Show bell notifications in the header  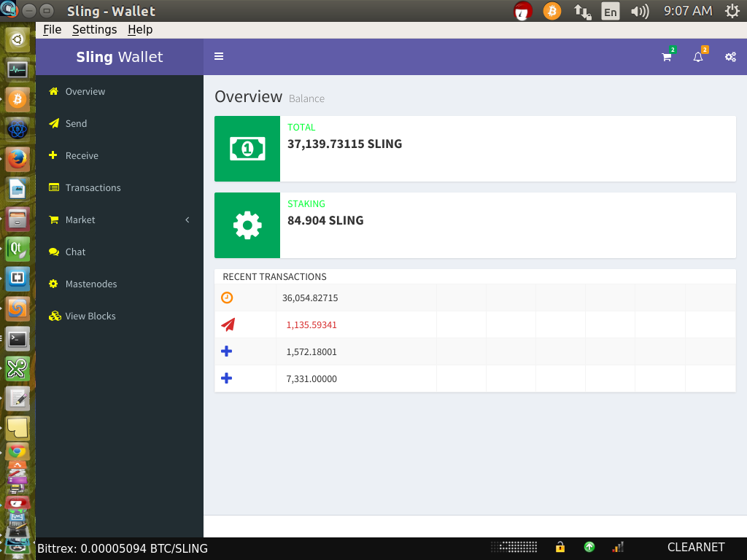(x=699, y=55)
